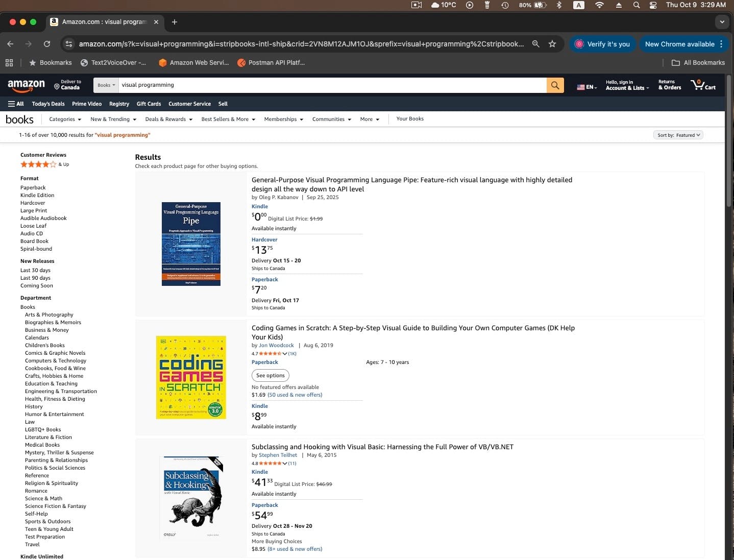Image resolution: width=734 pixels, height=560 pixels.
Task: Click the visual programming search field
Action: [332, 85]
